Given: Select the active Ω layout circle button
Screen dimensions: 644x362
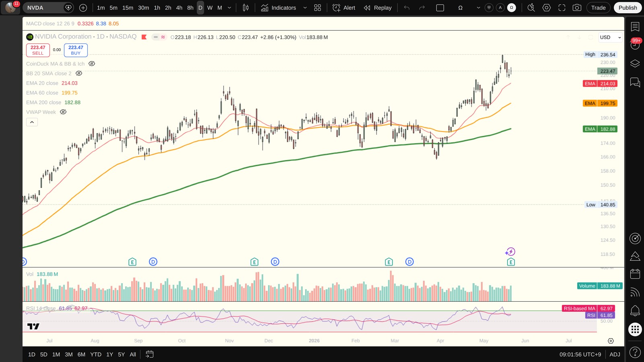Looking at the screenshot, I should pyautogui.click(x=512, y=8).
